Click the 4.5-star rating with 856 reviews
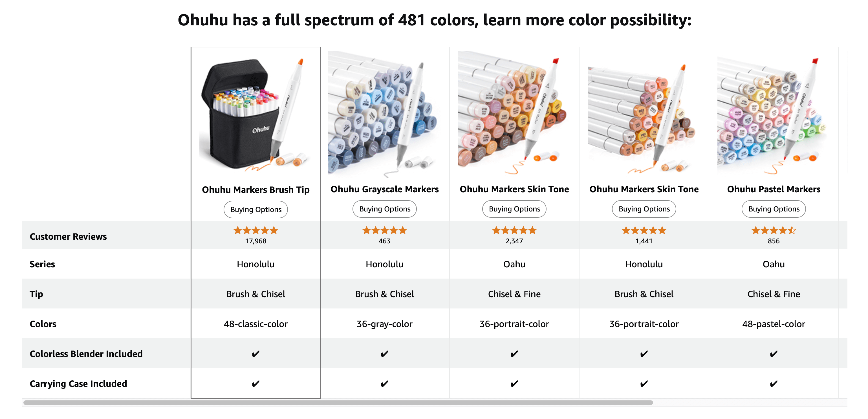 pyautogui.click(x=774, y=230)
